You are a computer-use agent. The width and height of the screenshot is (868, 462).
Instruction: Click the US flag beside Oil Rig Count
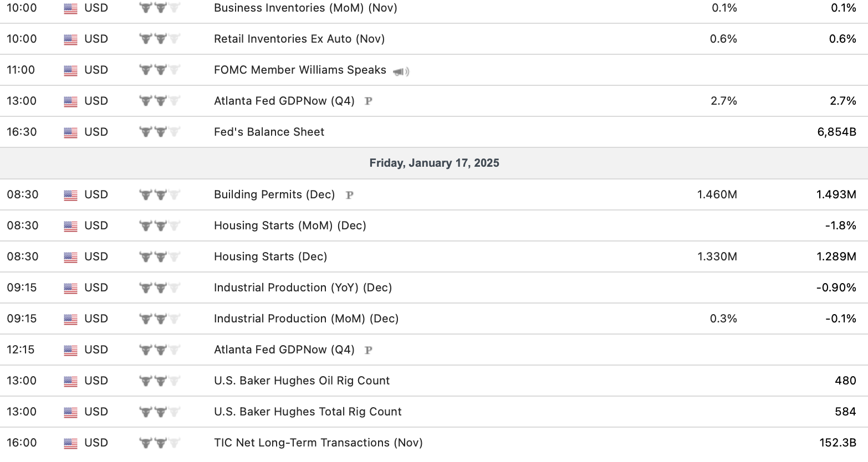70,381
